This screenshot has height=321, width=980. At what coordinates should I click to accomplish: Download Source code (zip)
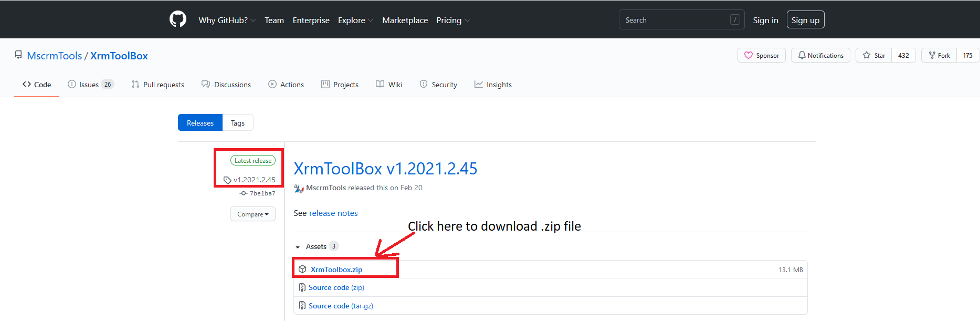(336, 287)
